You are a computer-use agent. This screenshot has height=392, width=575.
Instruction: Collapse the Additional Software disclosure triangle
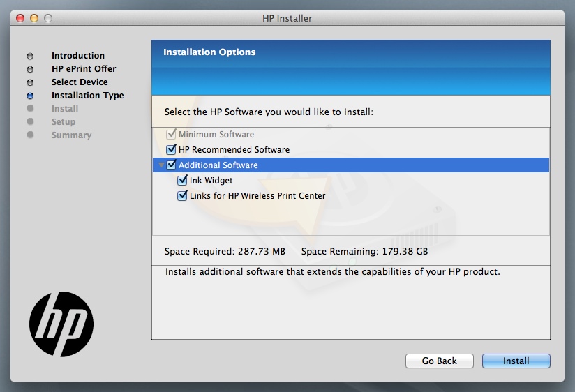click(161, 165)
